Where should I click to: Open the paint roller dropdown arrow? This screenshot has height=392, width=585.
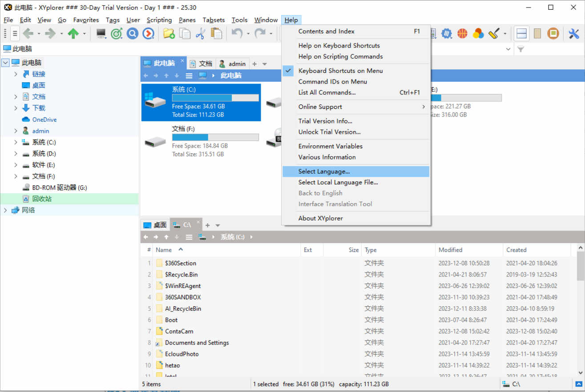(505, 34)
